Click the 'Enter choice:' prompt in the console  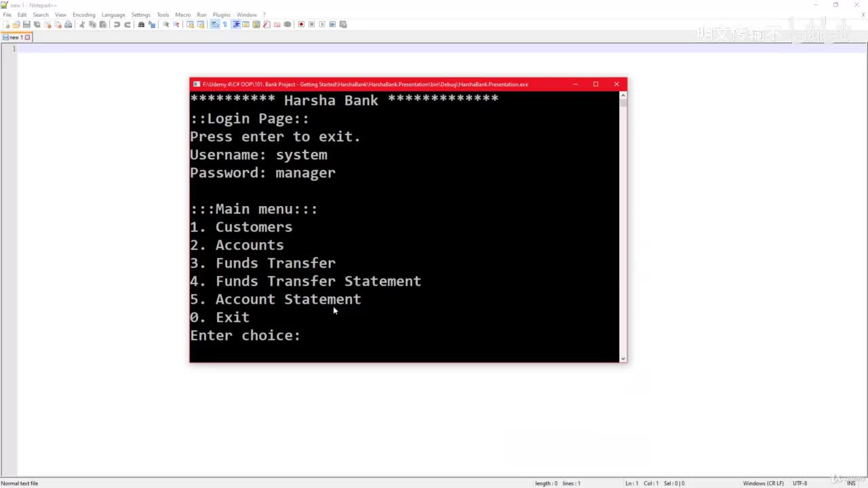[245, 335]
